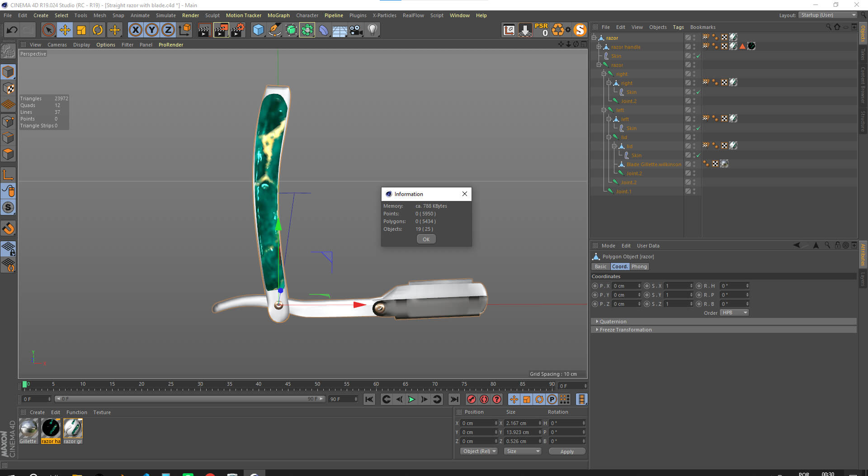Select the Live Selection tool
This screenshot has width=868, height=476.
click(x=48, y=30)
